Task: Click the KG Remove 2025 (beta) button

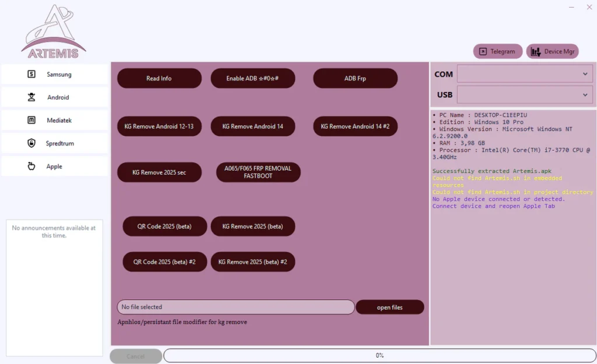Action: pyautogui.click(x=253, y=227)
